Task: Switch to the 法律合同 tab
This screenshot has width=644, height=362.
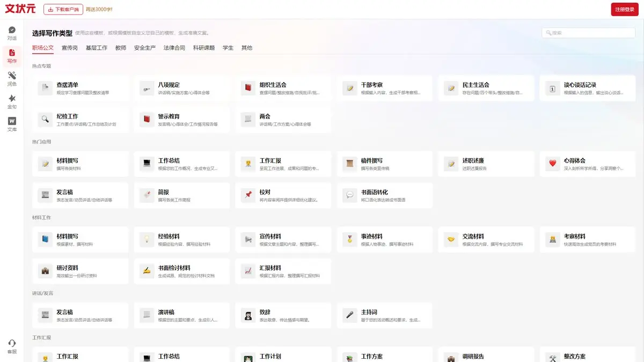Action: (x=174, y=48)
